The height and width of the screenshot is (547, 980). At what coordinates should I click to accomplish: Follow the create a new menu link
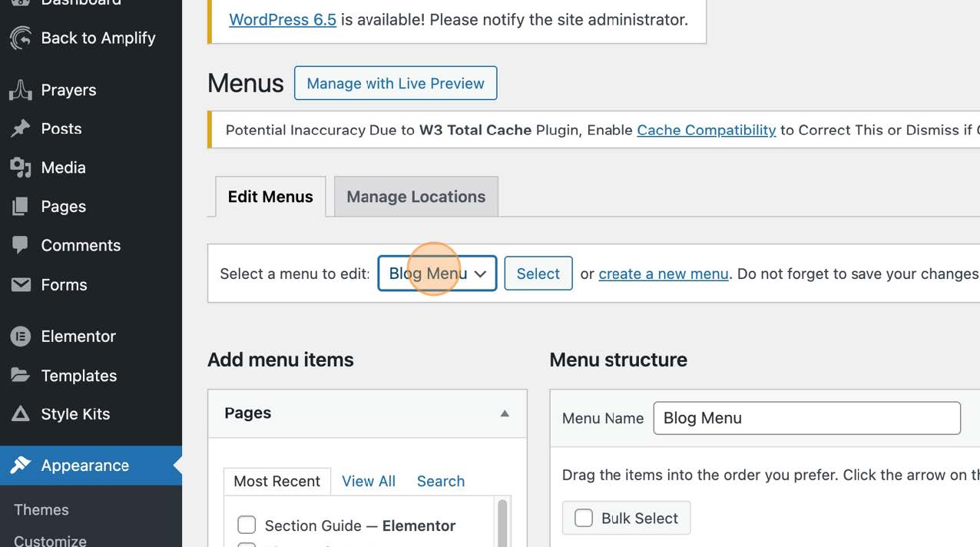click(x=663, y=273)
